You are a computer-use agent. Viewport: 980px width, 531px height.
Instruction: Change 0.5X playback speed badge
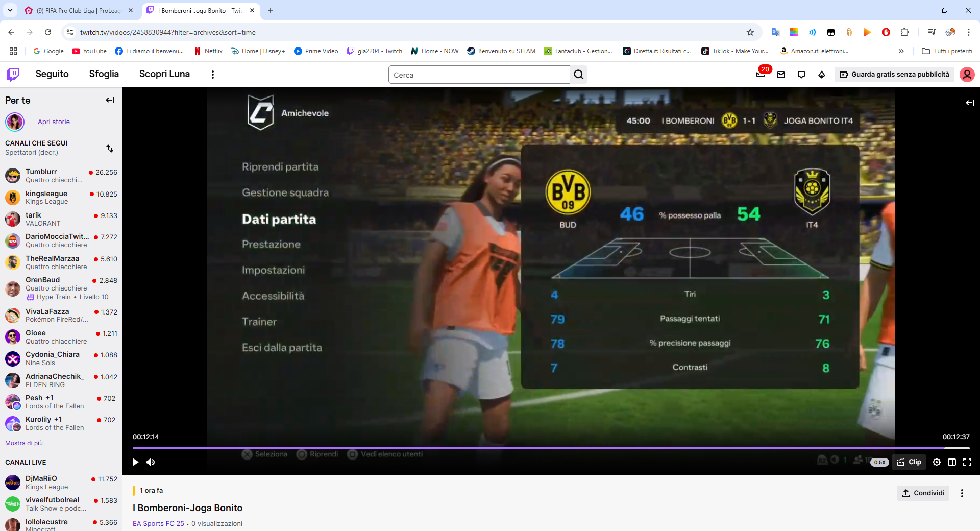[879, 462]
